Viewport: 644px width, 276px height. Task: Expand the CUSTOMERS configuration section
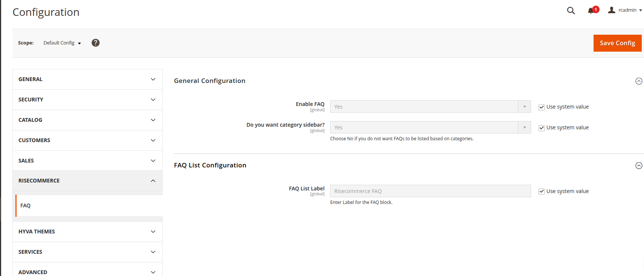click(87, 140)
